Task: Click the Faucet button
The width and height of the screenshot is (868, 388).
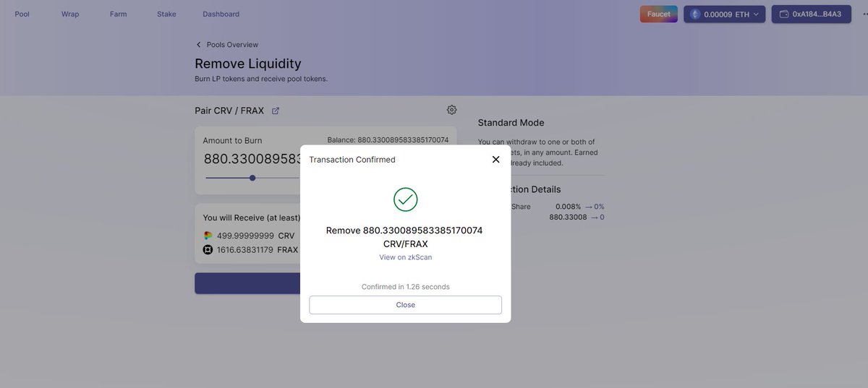Action: coord(658,14)
